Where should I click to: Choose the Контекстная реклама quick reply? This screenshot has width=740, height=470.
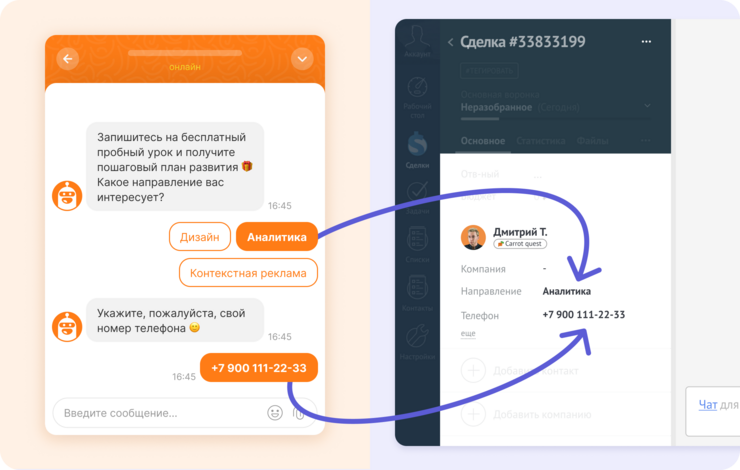coord(248,273)
